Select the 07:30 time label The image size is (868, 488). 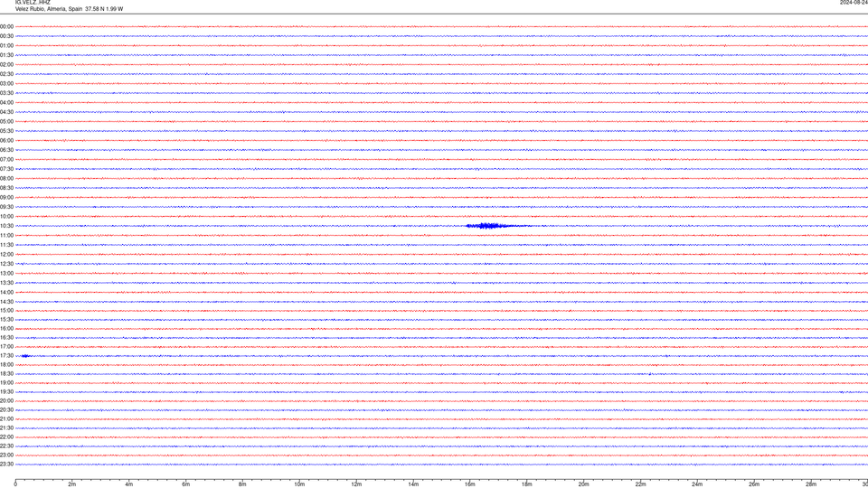click(x=6, y=169)
